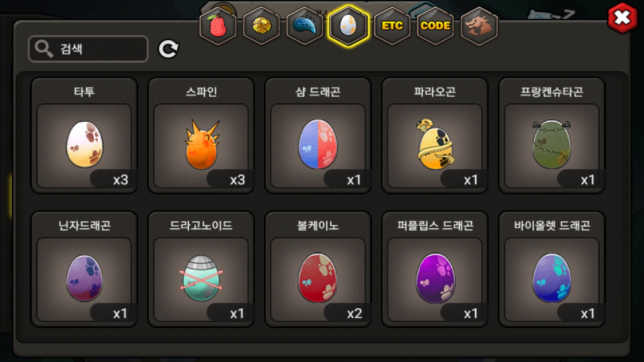
Task: Switch to the gold nugget category tab
Action: click(261, 26)
